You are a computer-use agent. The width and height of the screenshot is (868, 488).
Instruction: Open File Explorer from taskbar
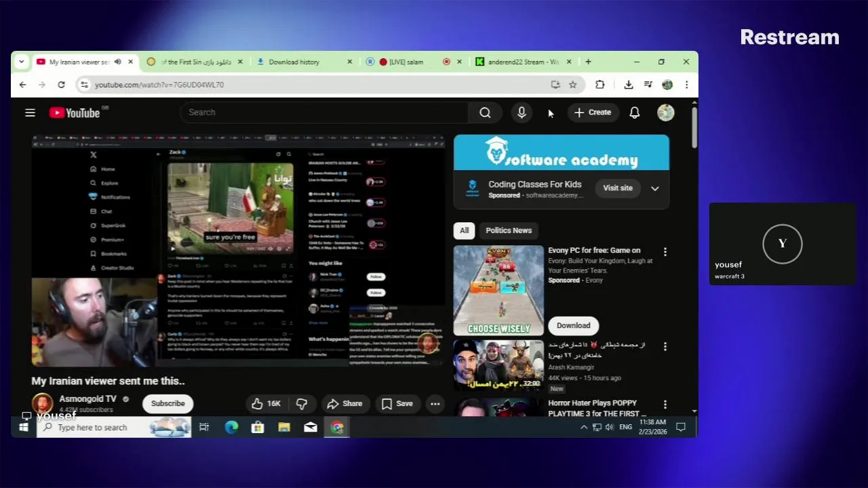point(284,428)
